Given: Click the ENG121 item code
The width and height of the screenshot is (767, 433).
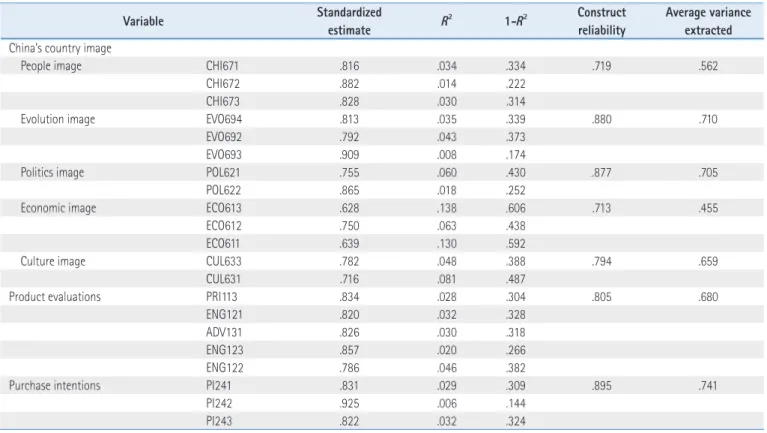Looking at the screenshot, I should tap(224, 315).
